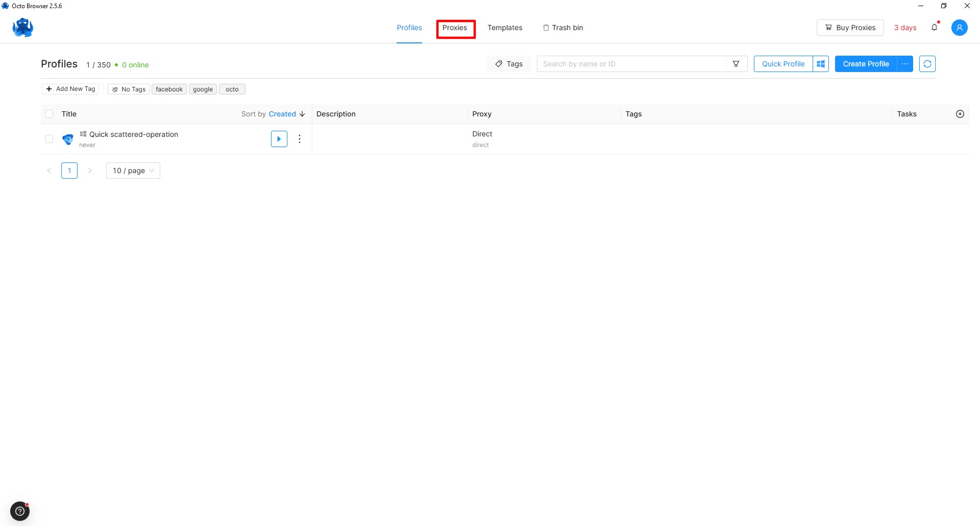Screen dimensions: 980x526
Task: Open the help question mark button
Action: click(20, 511)
